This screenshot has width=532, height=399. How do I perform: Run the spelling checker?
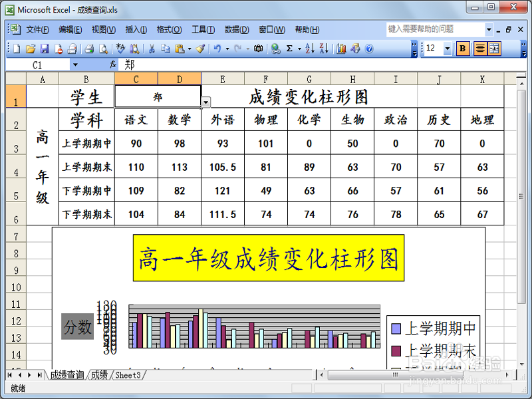click(121, 50)
